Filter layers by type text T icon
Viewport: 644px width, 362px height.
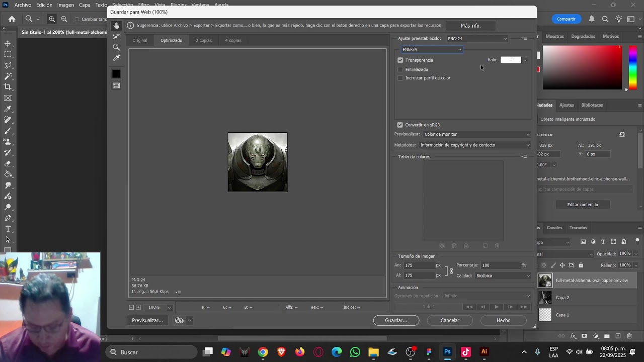point(603,242)
